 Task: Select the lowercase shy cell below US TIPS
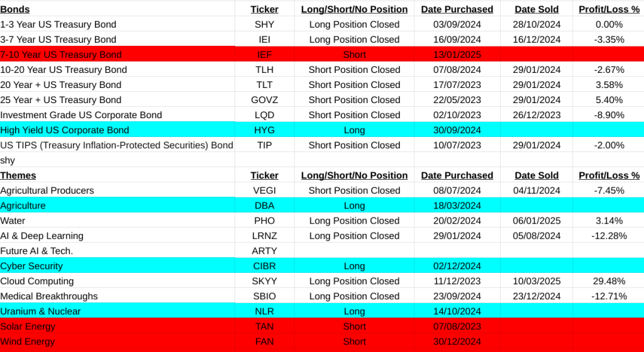(x=8, y=160)
